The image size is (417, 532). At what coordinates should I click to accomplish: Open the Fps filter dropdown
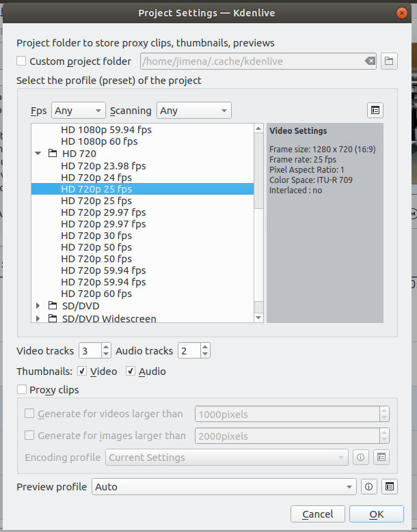tap(79, 111)
